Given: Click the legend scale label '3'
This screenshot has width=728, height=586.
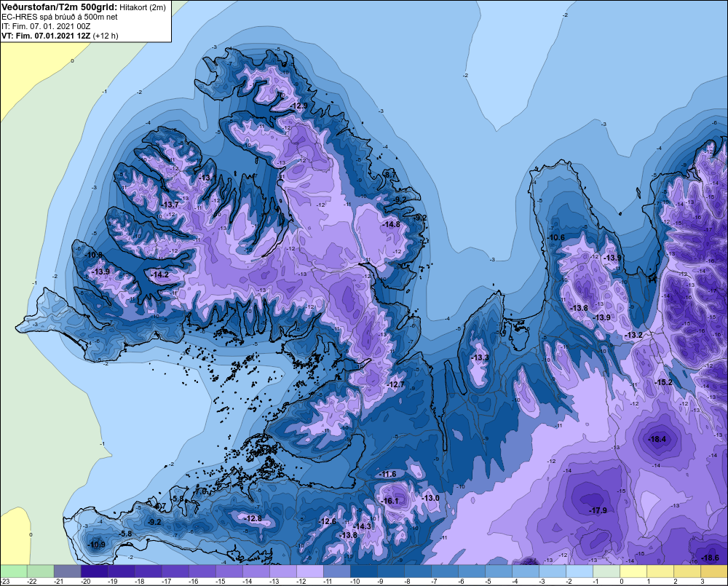Looking at the screenshot, I should pyautogui.click(x=702, y=582).
